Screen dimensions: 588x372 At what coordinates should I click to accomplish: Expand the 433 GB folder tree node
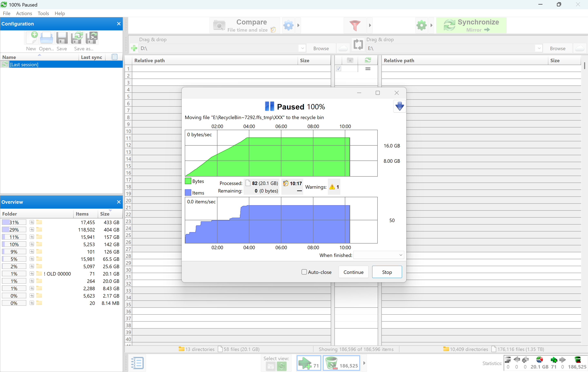(32, 222)
